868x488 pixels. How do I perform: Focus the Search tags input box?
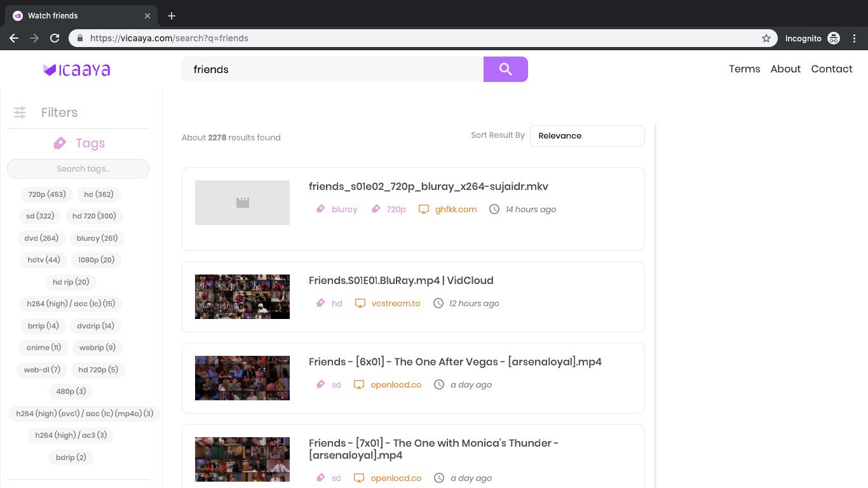click(78, 168)
